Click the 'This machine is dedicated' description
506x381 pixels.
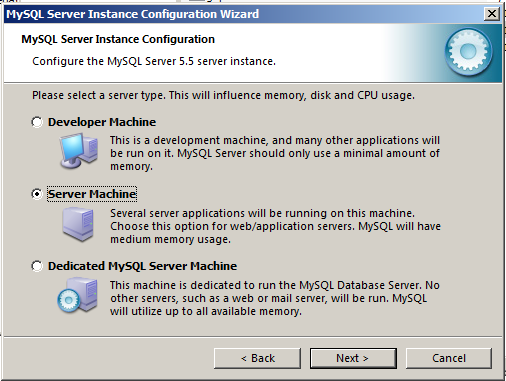tap(275, 298)
